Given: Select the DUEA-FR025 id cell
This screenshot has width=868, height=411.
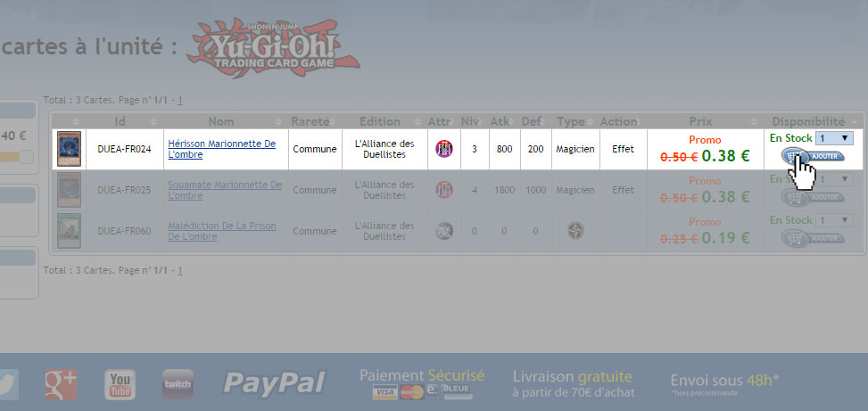Looking at the screenshot, I should 125,190.
